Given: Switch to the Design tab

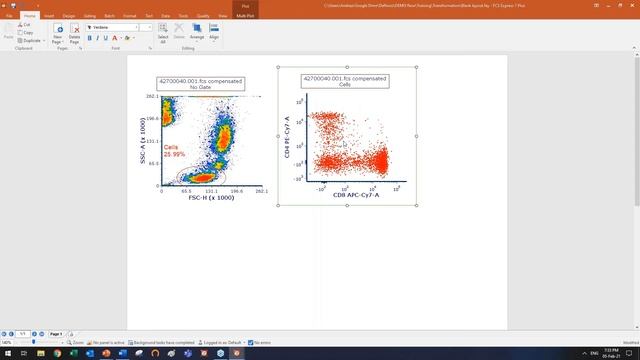Looking at the screenshot, I should coord(69,16).
